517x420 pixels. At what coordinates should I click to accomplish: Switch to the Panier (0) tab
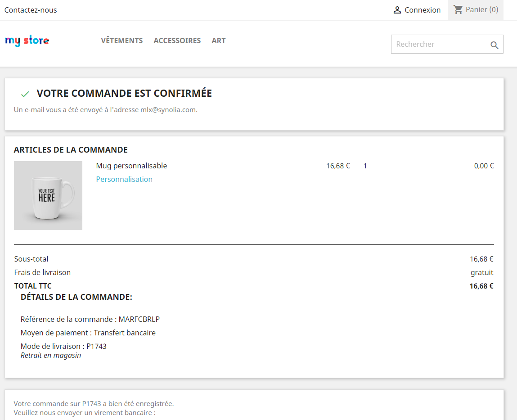475,9
